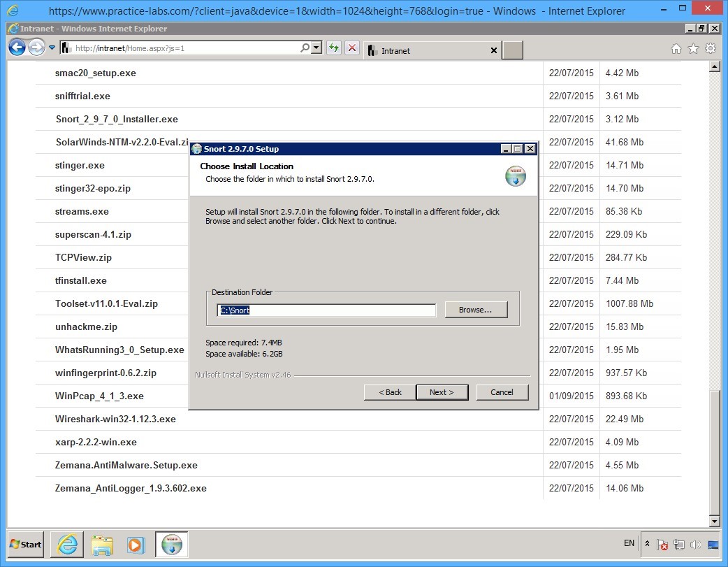728x567 pixels.
Task: Click the browser Back navigation arrow
Action: click(17, 48)
